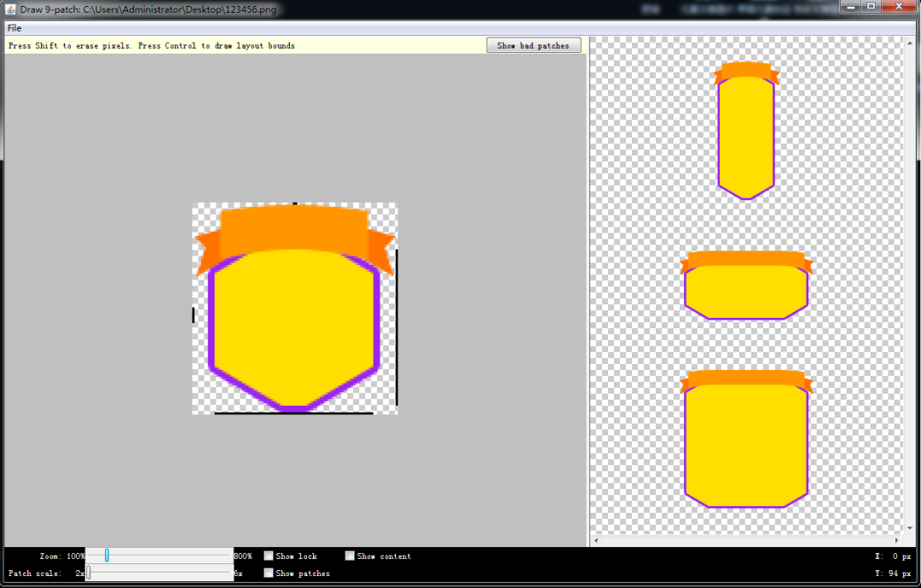Screen dimensions: 921x588
Task: Enable the Show content checkbox
Action: coord(350,556)
